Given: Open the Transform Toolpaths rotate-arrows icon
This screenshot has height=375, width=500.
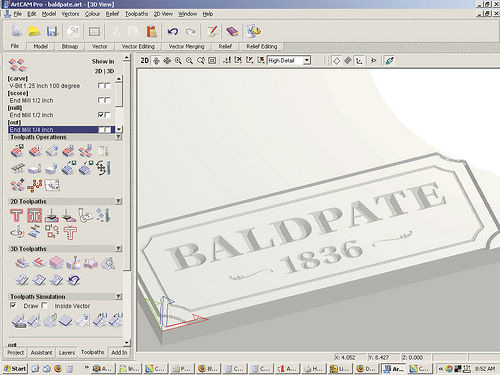Looking at the screenshot, I should (103, 167).
